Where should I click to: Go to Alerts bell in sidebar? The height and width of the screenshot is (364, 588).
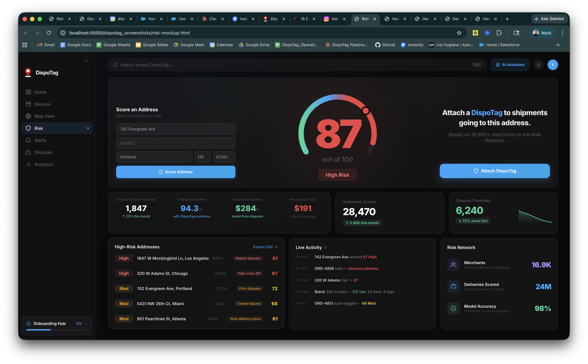click(x=40, y=140)
